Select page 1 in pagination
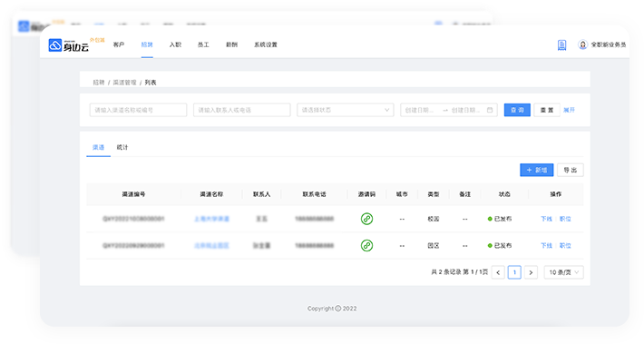 [514, 272]
